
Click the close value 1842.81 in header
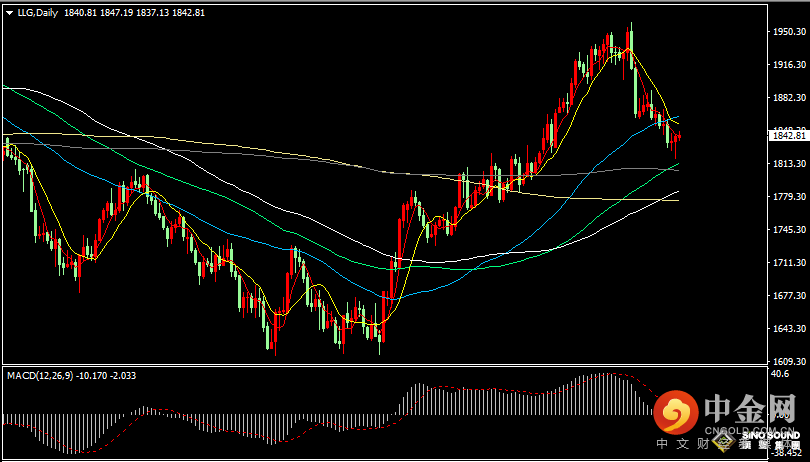pos(188,11)
